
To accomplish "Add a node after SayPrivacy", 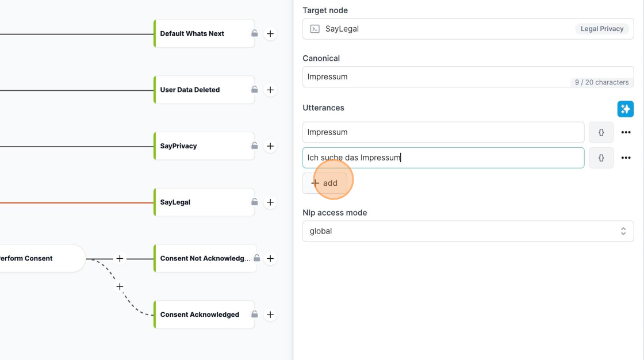I will tap(270, 146).
